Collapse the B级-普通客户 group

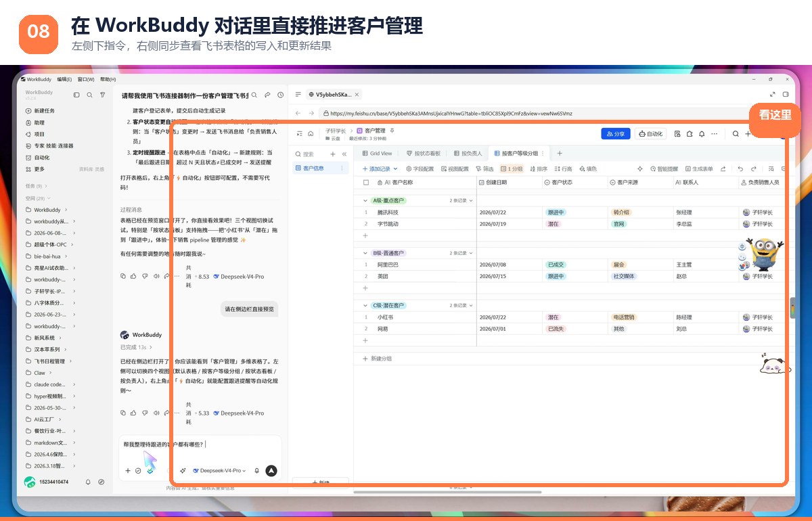click(366, 253)
